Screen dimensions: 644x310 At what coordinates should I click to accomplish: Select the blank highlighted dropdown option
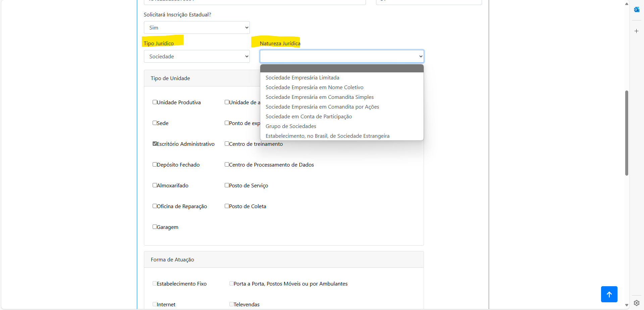[342, 68]
